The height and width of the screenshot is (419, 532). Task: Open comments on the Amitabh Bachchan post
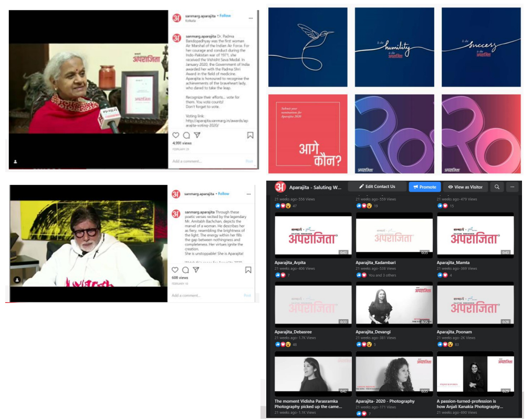pyautogui.click(x=185, y=270)
